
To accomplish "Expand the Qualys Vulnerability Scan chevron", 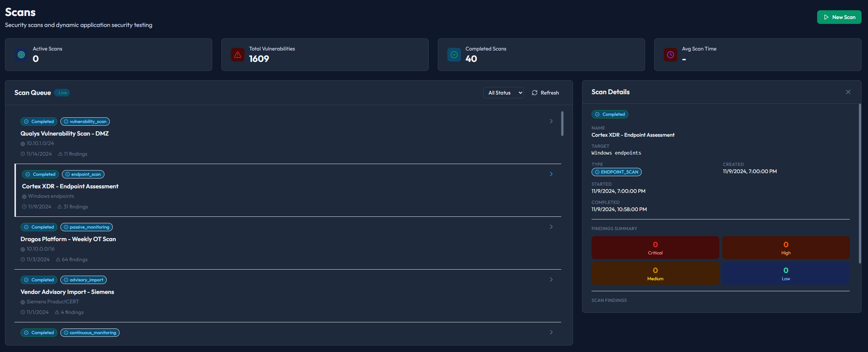I will (551, 121).
